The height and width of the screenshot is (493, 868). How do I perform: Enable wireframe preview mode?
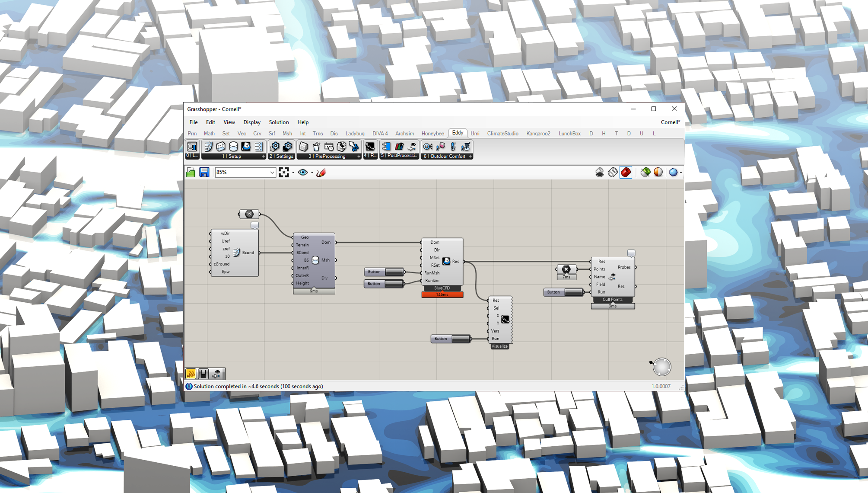(613, 172)
